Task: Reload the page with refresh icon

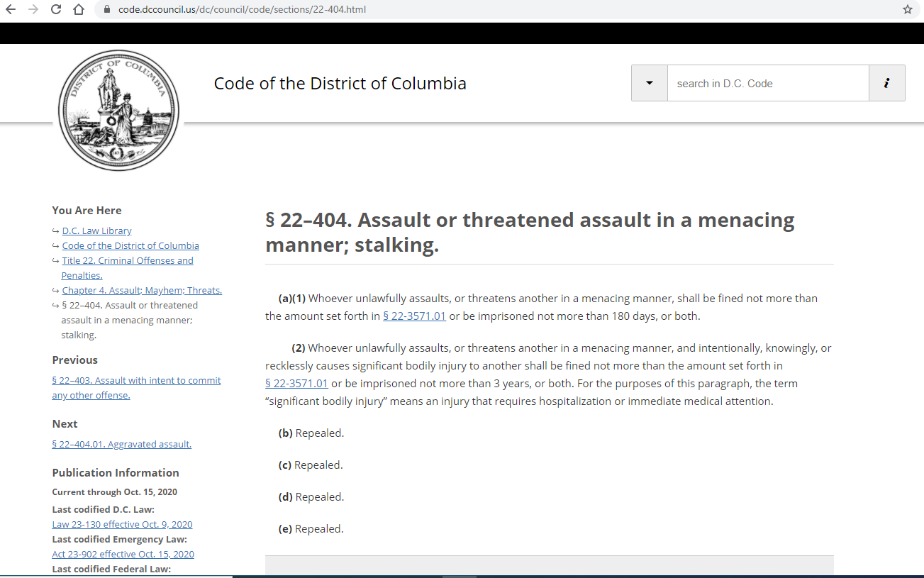Action: pyautogui.click(x=57, y=10)
